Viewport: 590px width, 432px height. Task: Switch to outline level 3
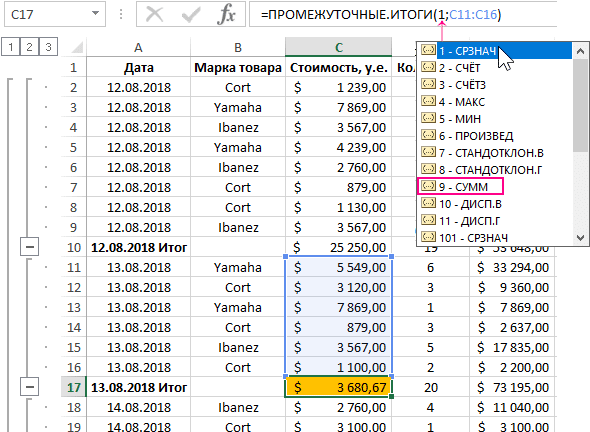click(48, 47)
